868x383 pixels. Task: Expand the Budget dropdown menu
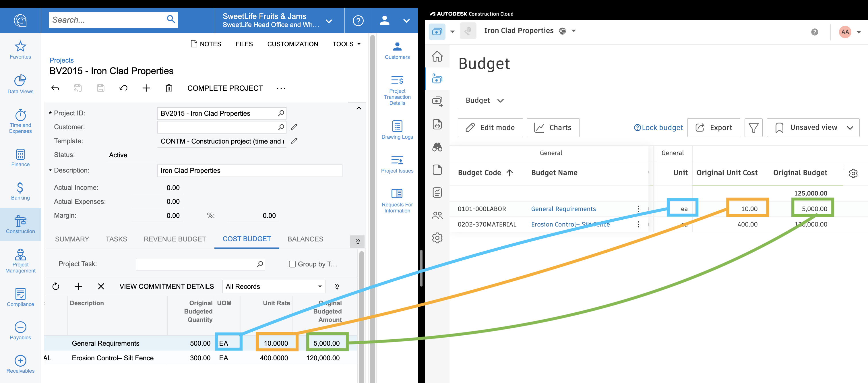click(x=485, y=100)
